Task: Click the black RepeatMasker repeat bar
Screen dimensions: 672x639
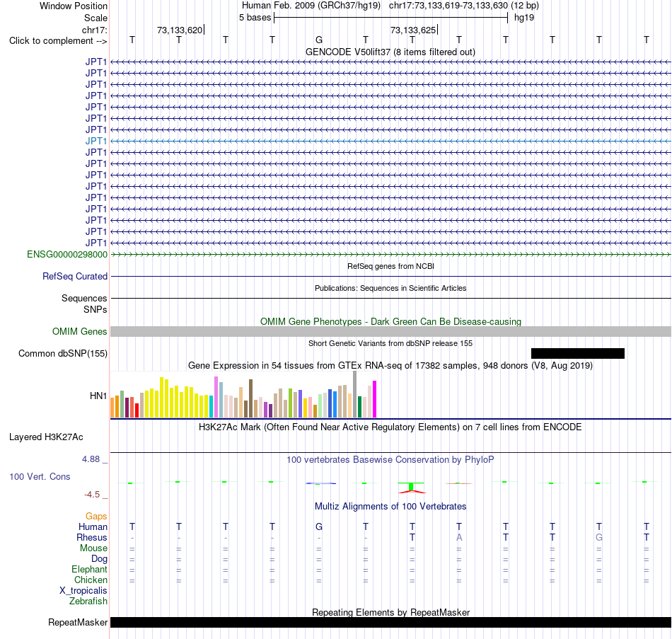Action: click(391, 622)
